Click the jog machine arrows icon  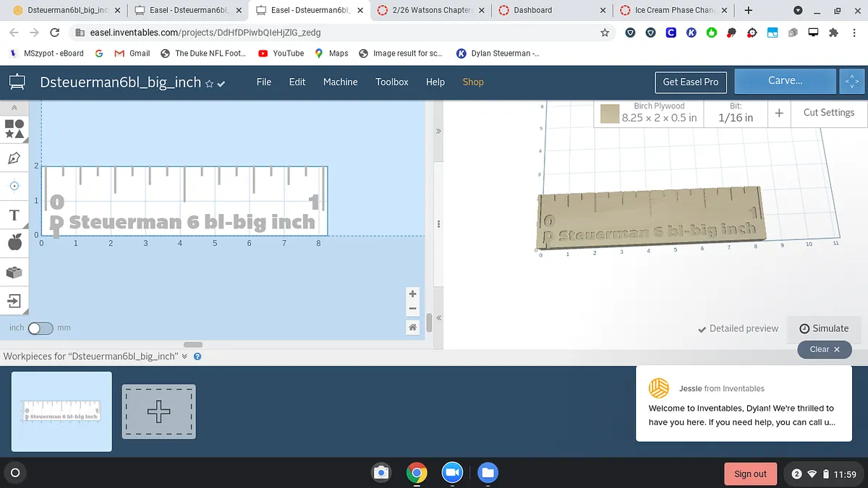pyautogui.click(x=851, y=82)
